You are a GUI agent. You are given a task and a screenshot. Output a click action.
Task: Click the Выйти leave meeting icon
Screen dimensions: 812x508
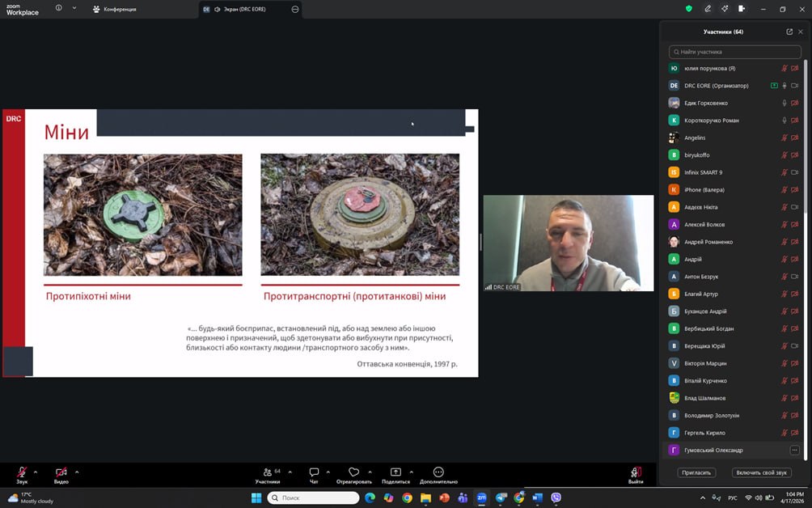(636, 472)
